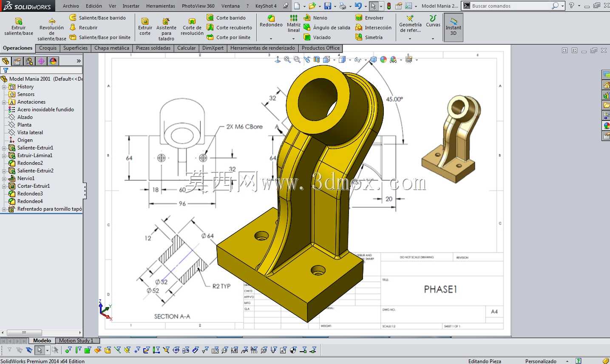The image size is (610, 364).
Task: Select the Intersección tool
Action: [x=374, y=28]
